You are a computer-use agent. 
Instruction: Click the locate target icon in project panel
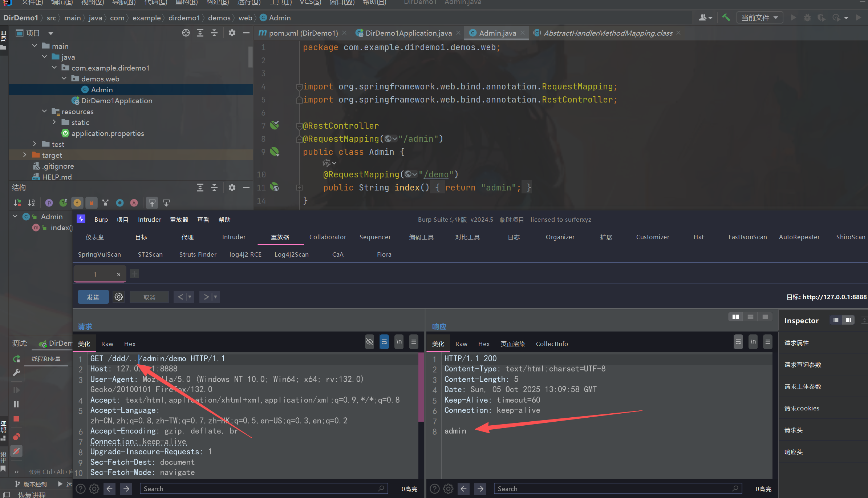click(186, 33)
